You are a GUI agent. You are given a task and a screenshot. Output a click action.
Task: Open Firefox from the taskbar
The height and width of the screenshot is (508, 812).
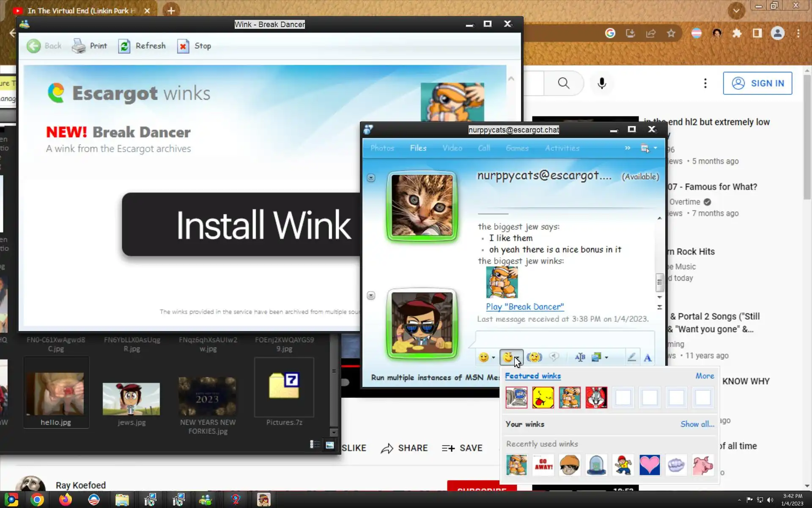click(65, 500)
